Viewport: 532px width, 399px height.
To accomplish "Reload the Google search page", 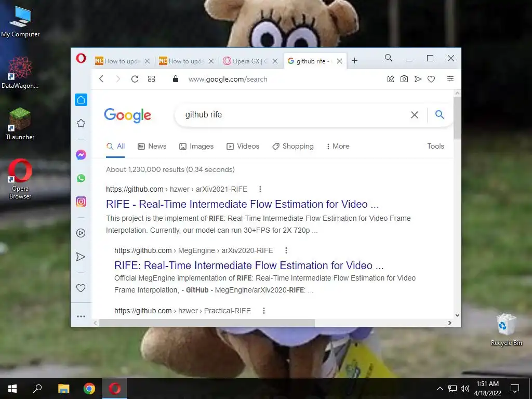I will (135, 79).
